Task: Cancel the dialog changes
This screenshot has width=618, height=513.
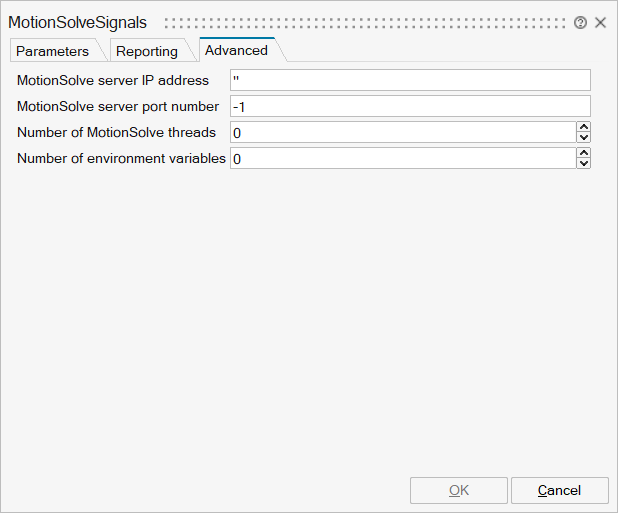Action: point(559,490)
